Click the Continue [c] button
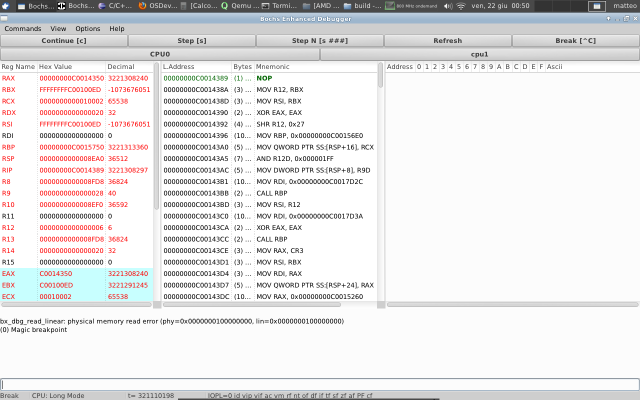Image resolution: width=640 pixels, height=400 pixels. [x=64, y=41]
